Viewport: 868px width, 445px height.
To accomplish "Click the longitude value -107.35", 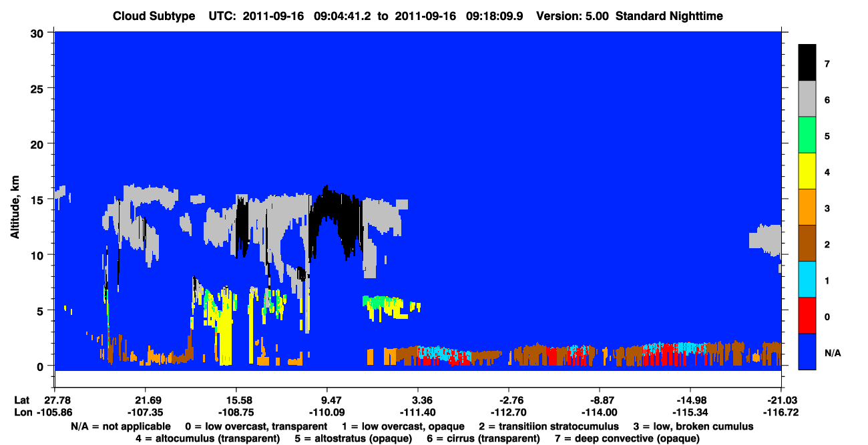I will (144, 412).
